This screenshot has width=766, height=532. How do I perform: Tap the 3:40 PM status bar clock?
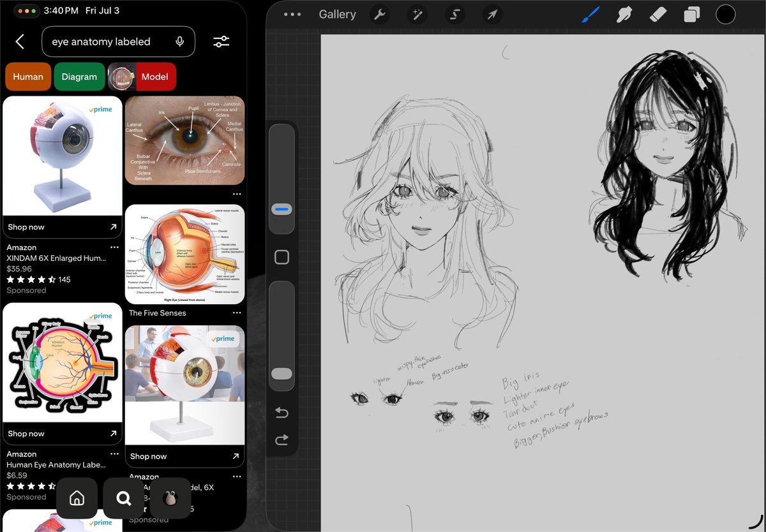tap(61, 11)
